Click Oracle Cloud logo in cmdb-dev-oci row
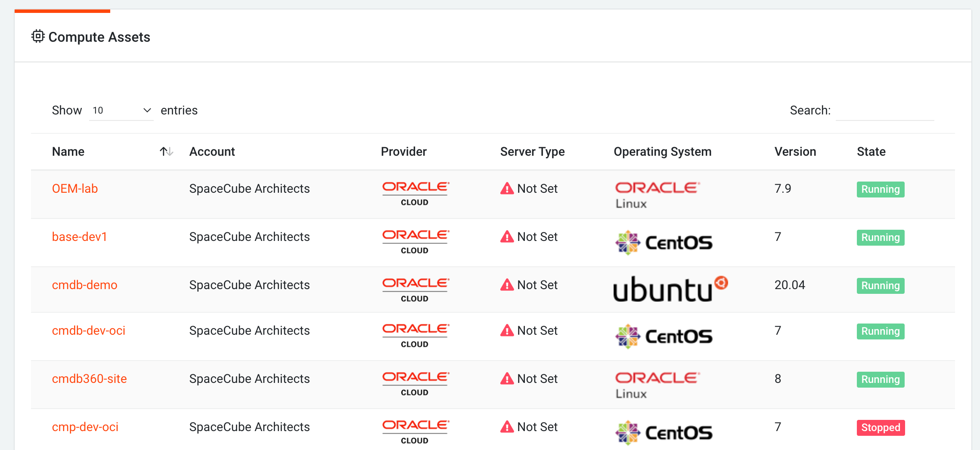This screenshot has width=980, height=450. pos(416,336)
